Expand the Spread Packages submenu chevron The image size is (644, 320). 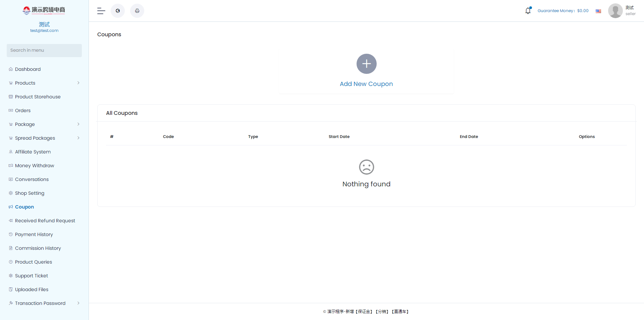pyautogui.click(x=78, y=138)
